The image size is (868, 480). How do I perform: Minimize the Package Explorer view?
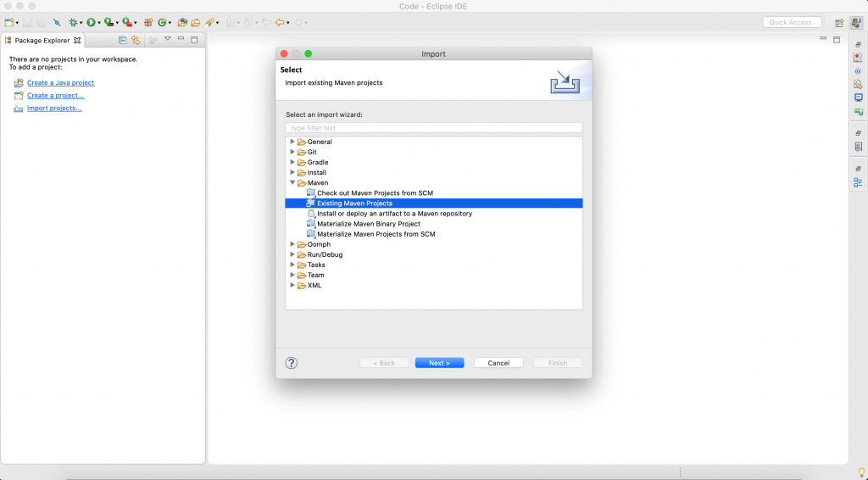[181, 39]
